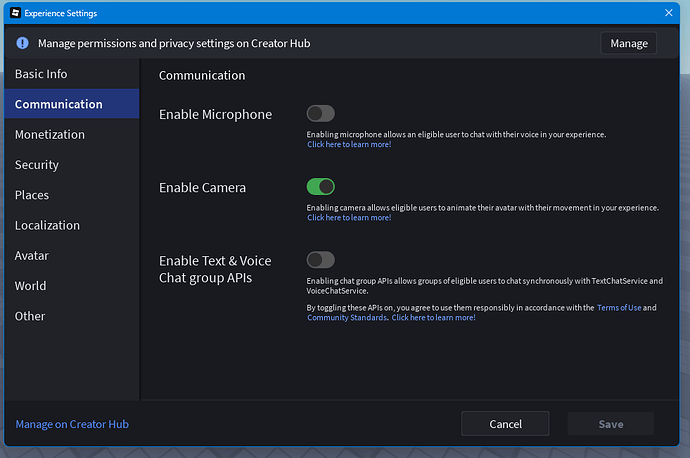The image size is (690, 458).
Task: Click the Cancel button
Action: pos(505,424)
